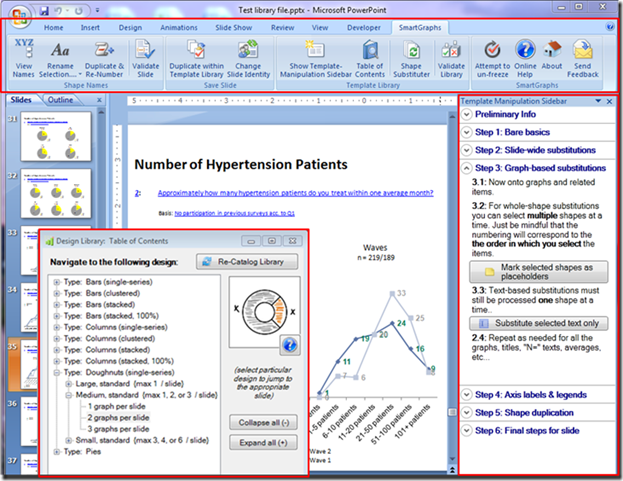Viewport: 623px width, 481px height.
Task: Open the sidebar options dropdown arrow
Action: (x=598, y=101)
